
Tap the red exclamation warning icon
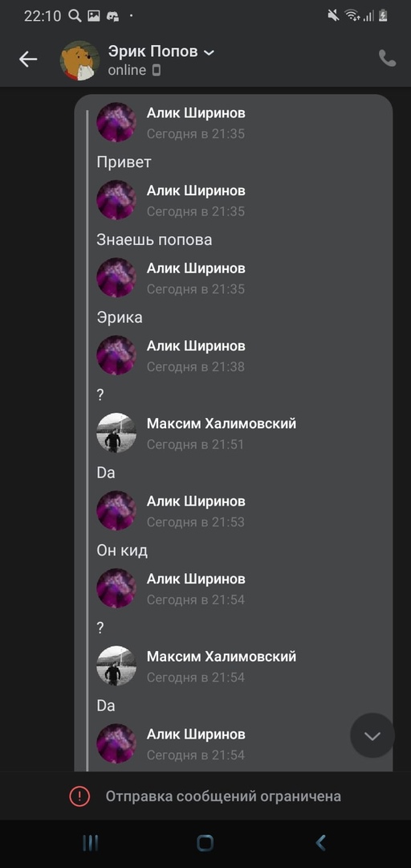pyautogui.click(x=79, y=796)
